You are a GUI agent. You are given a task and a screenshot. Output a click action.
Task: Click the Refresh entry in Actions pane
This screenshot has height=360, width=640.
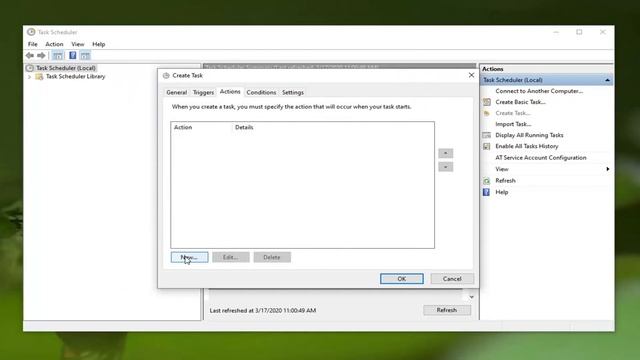point(505,180)
